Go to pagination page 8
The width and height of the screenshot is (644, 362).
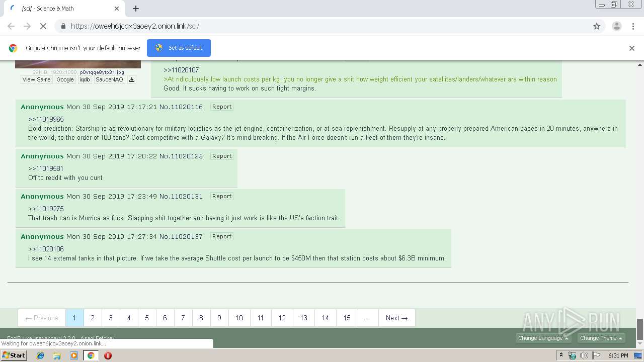point(201,318)
